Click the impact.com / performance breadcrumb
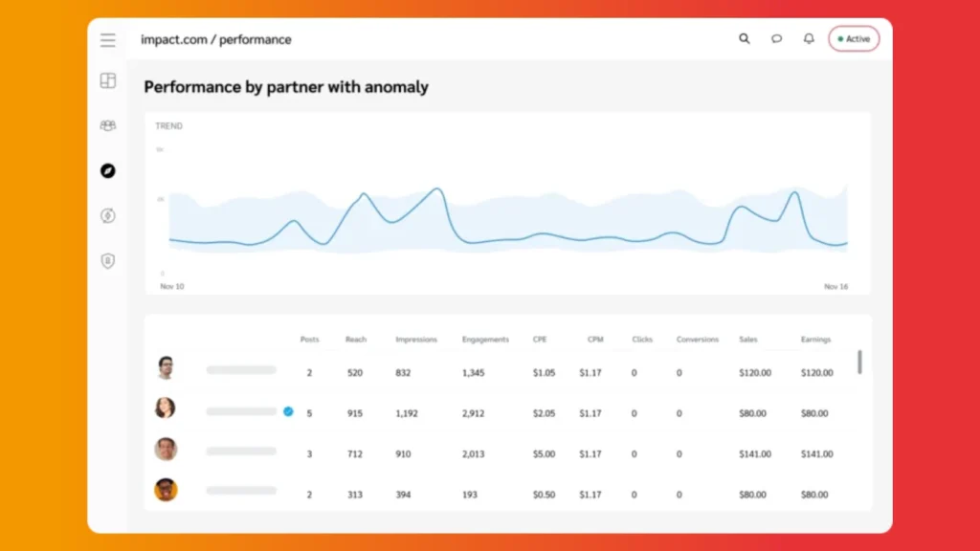The image size is (980, 551). point(216,40)
